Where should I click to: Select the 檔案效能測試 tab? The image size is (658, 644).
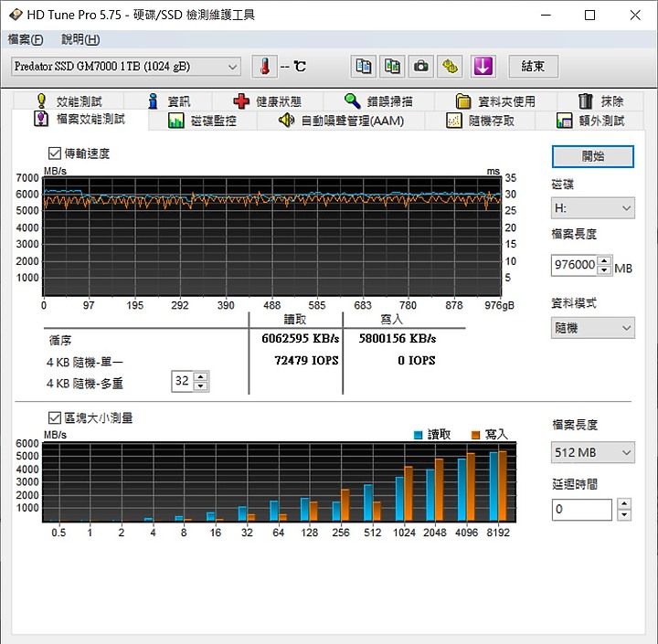(80, 119)
